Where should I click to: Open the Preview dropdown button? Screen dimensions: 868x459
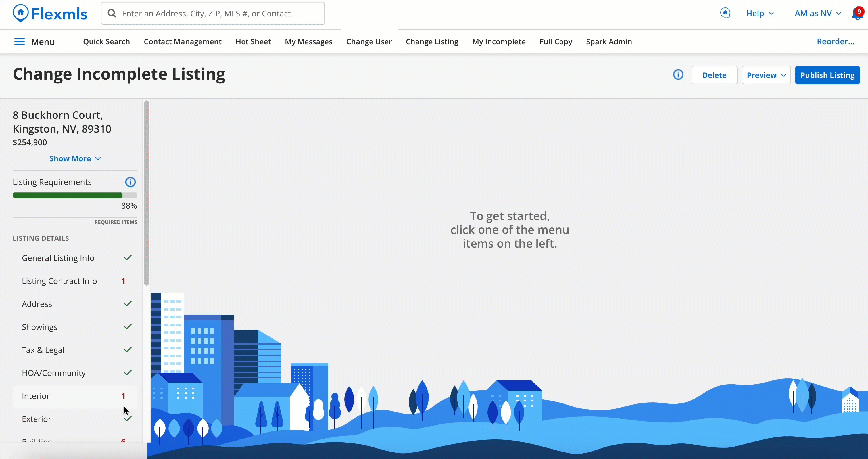[x=766, y=75]
